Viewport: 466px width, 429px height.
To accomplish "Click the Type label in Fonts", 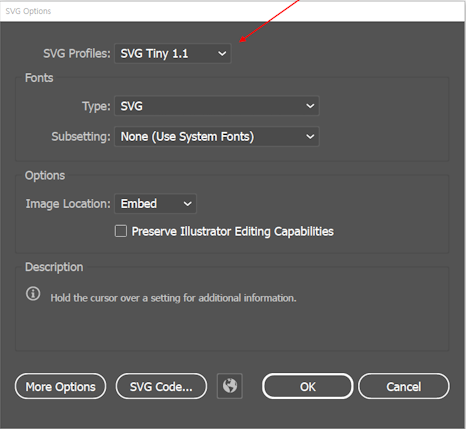I will [x=96, y=106].
